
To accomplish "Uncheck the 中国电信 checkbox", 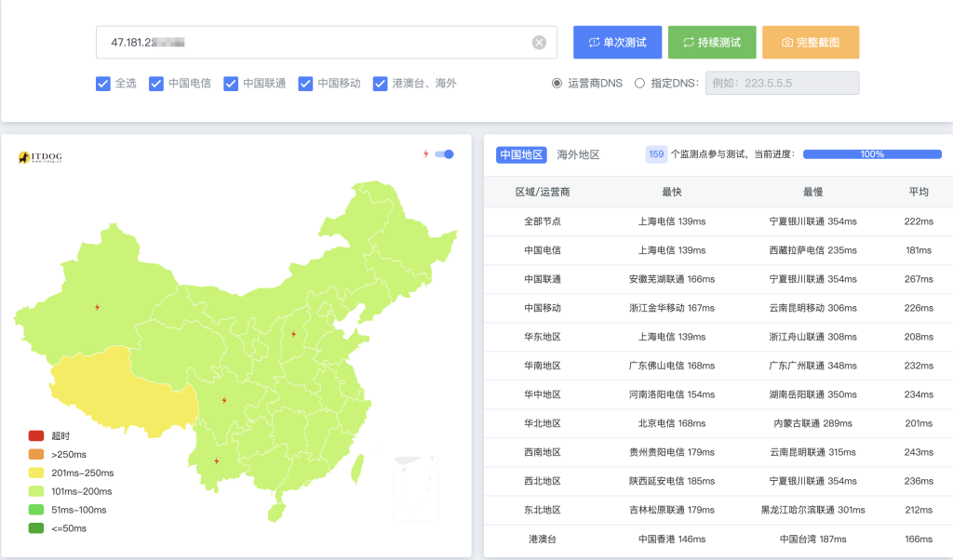I will coord(156,84).
